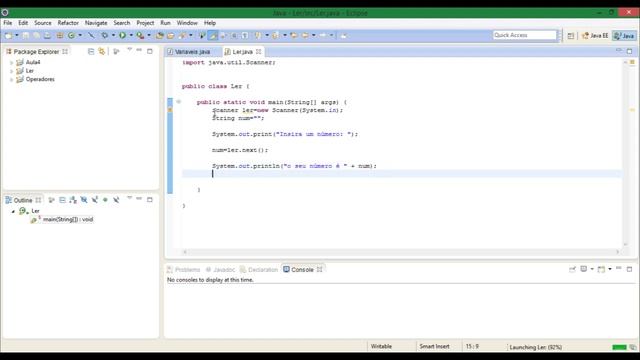This screenshot has height=360, width=640.
Task: Open the Refactor menu
Action: tap(68, 23)
